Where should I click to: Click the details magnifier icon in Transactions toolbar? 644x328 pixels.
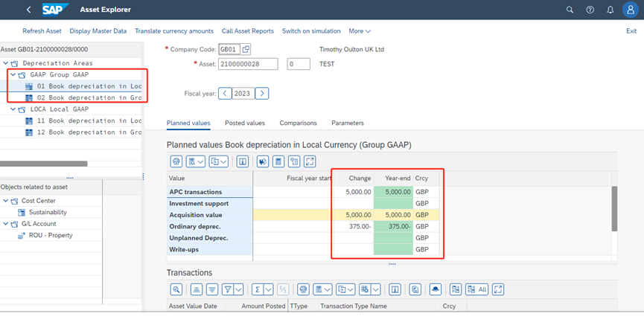coord(176,289)
